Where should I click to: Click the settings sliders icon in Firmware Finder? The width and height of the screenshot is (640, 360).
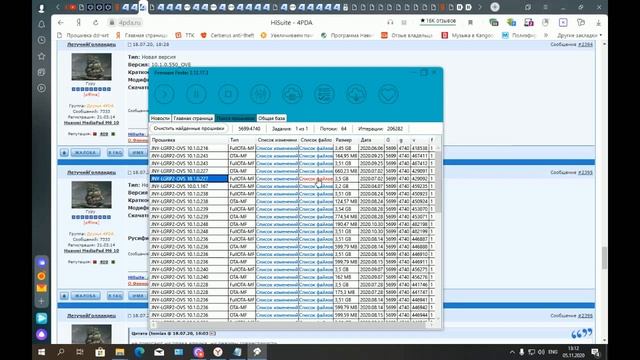tap(260, 94)
